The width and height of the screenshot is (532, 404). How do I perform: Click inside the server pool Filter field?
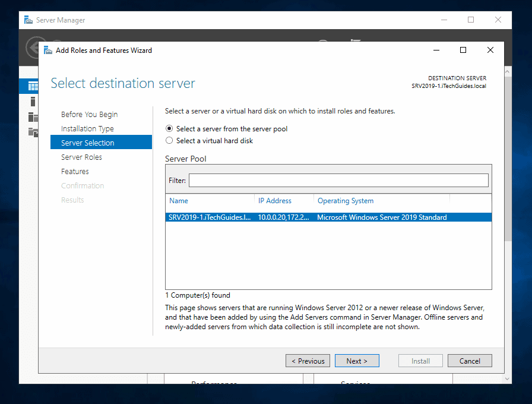tap(340, 179)
